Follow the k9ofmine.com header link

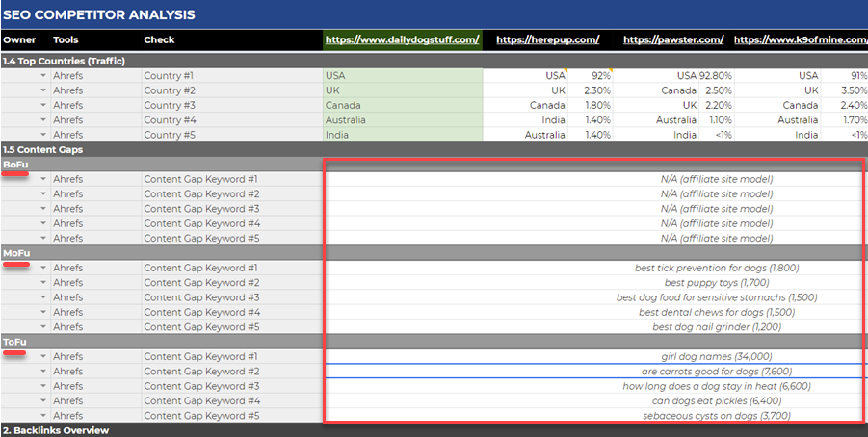800,39
